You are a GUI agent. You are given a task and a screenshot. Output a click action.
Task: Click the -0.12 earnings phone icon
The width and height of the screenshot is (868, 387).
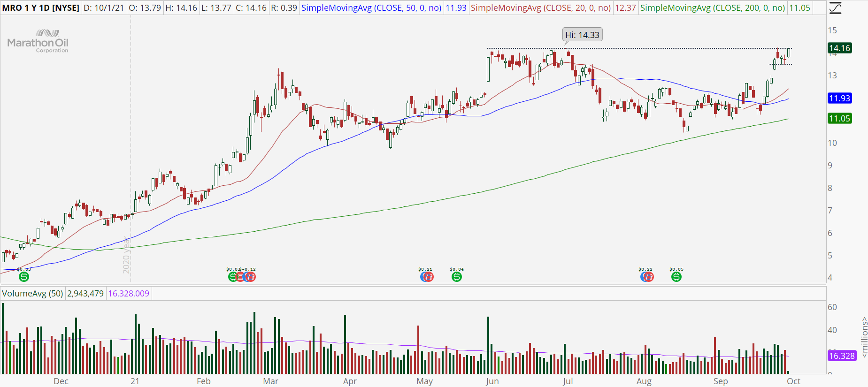(251, 277)
